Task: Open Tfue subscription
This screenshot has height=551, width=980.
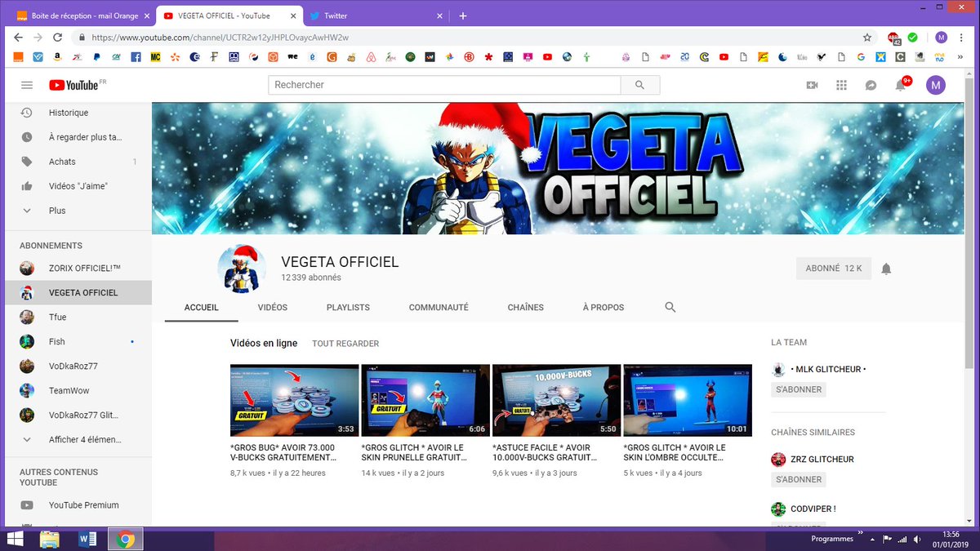Action: (77, 317)
